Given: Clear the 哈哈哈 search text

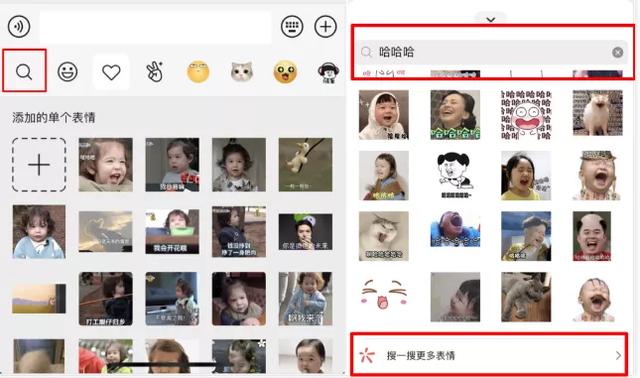Looking at the screenshot, I should click(618, 52).
